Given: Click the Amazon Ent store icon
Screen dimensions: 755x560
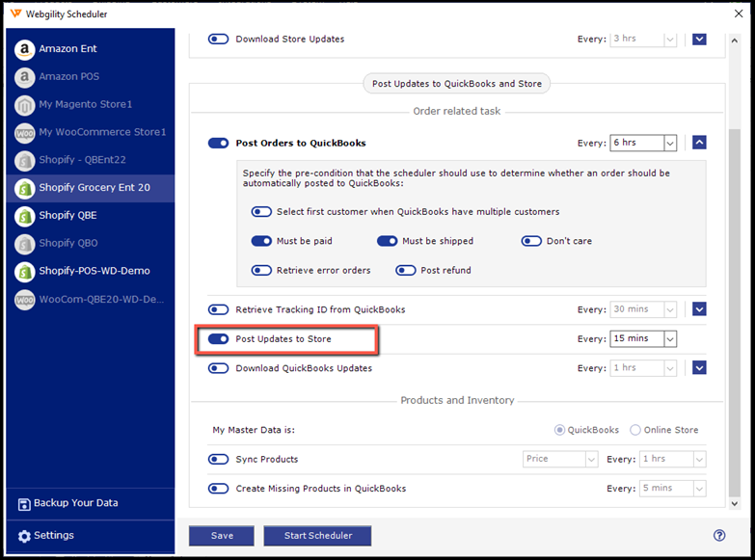Looking at the screenshot, I should coord(24,49).
